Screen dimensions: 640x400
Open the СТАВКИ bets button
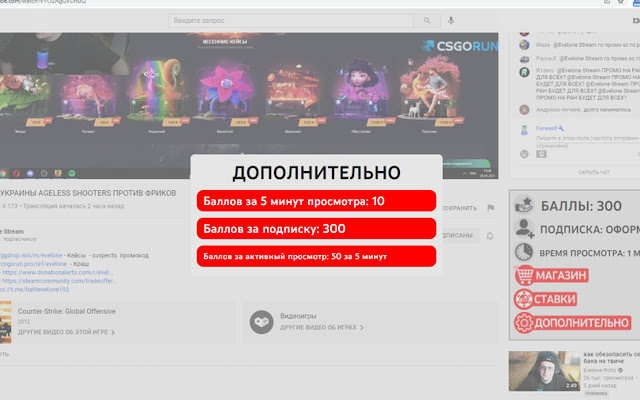(x=545, y=299)
